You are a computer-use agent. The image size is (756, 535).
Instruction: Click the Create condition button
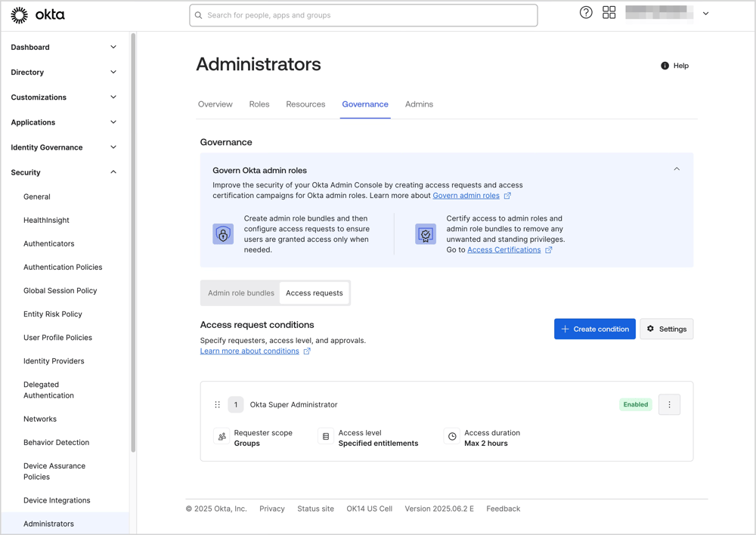pos(594,329)
